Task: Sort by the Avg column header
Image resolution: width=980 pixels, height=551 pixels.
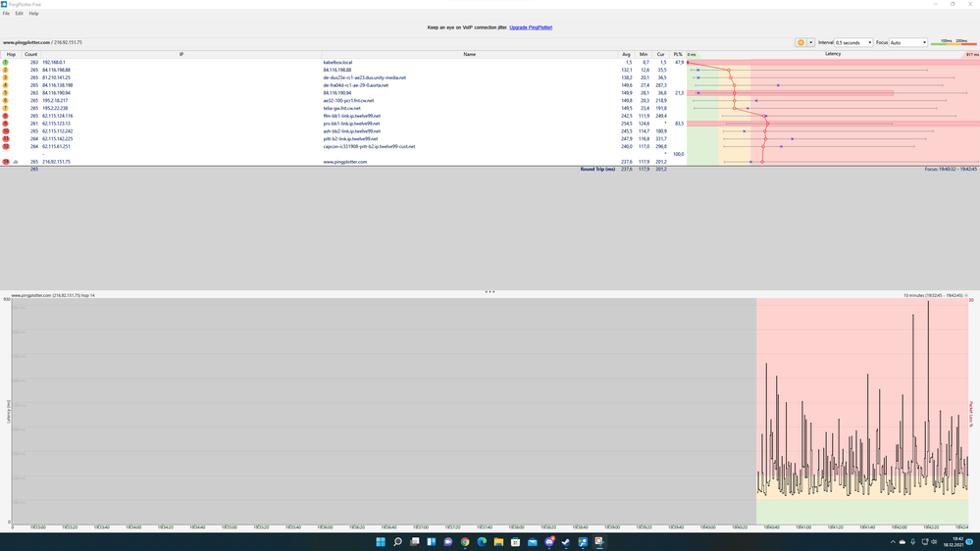Action: point(626,54)
